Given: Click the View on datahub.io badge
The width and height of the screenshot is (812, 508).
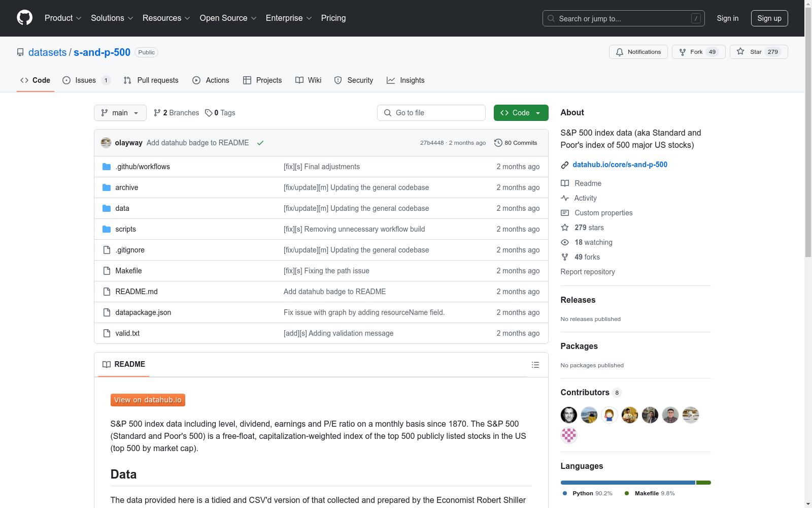Looking at the screenshot, I should pyautogui.click(x=148, y=400).
